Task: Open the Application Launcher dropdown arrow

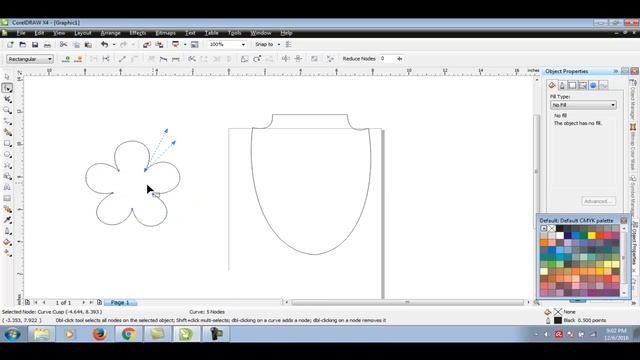Action: [185, 44]
